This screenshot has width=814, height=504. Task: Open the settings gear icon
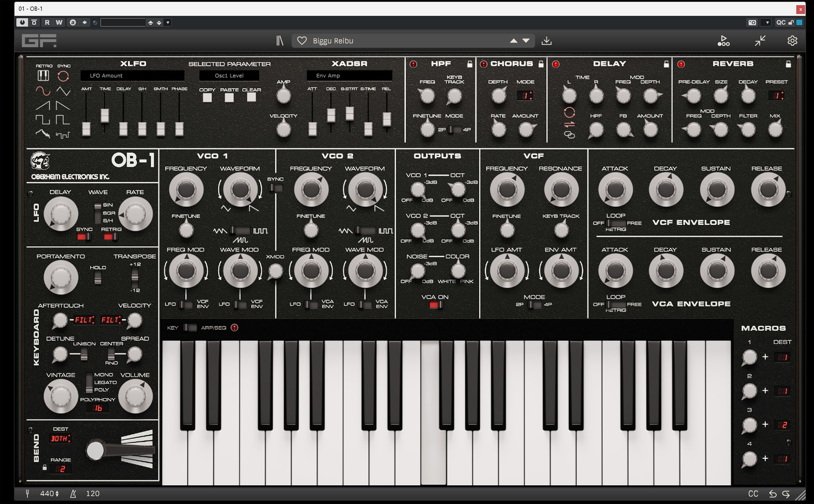tap(792, 41)
